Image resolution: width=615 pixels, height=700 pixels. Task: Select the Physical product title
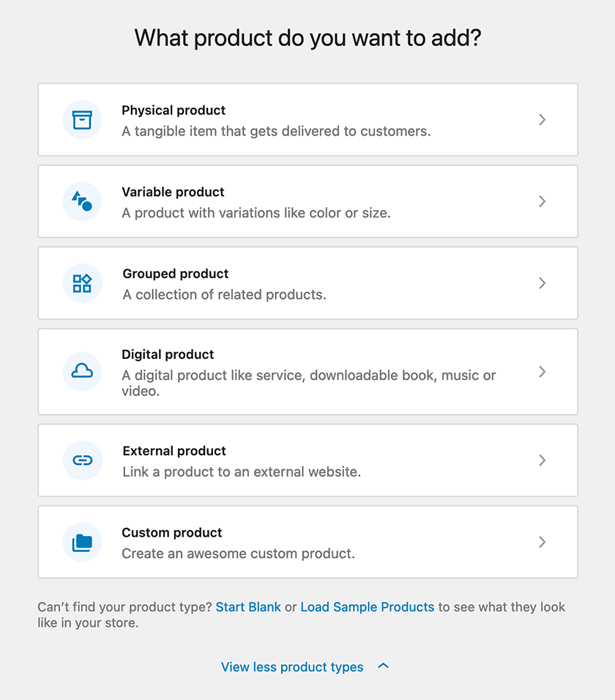(x=174, y=111)
